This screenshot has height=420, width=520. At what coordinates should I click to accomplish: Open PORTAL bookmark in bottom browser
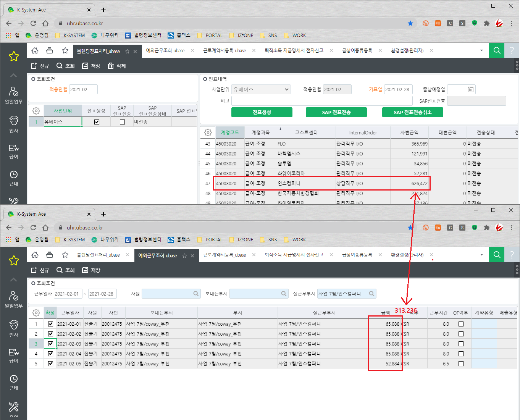[x=210, y=239]
